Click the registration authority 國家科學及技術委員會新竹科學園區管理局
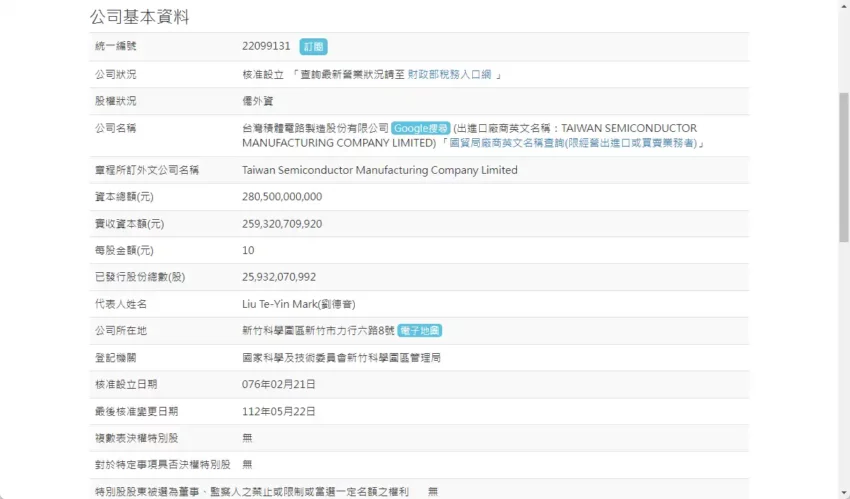Viewport: 850px width, 499px height. 341,358
